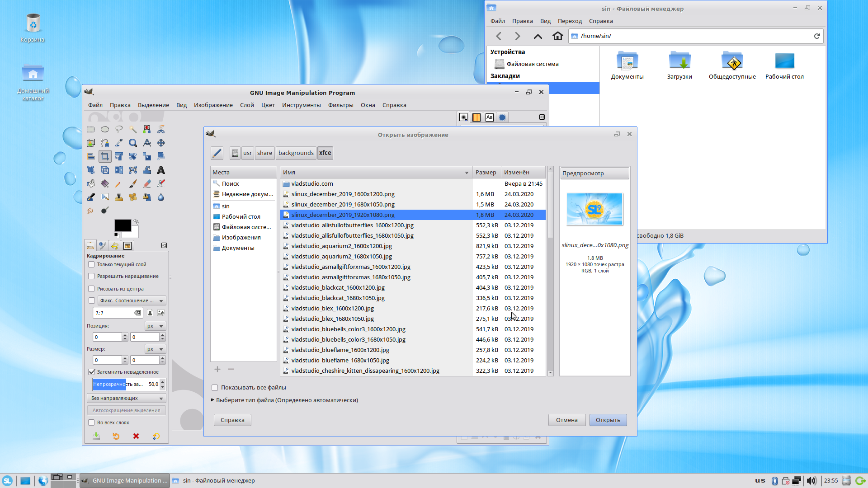
Task: Click the 'Открыть' button
Action: point(608,420)
